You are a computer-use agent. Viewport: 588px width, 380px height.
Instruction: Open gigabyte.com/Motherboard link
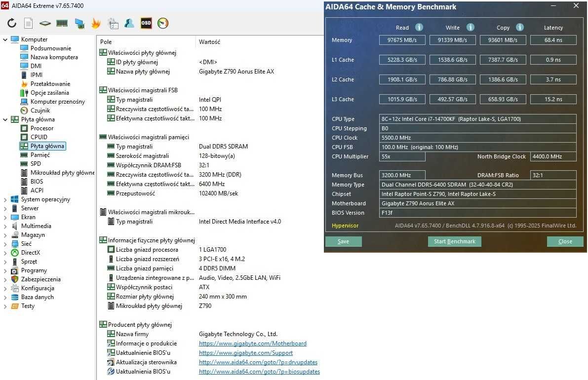click(x=253, y=343)
